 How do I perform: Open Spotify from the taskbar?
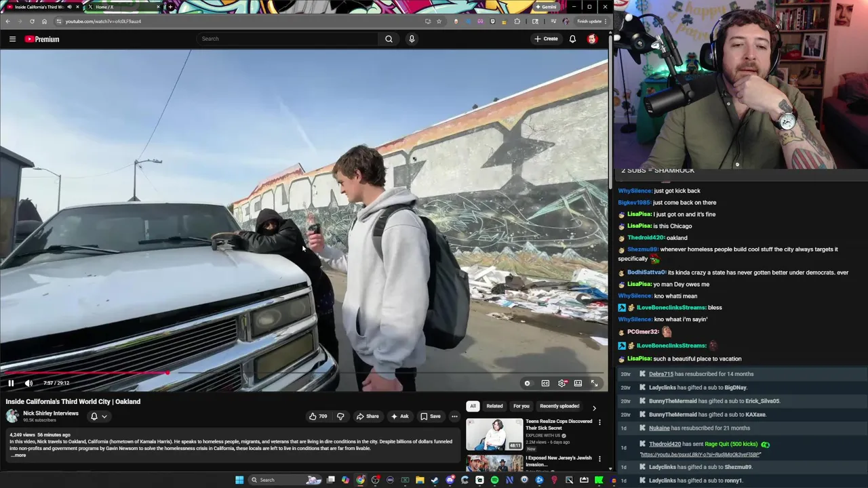[x=494, y=480]
